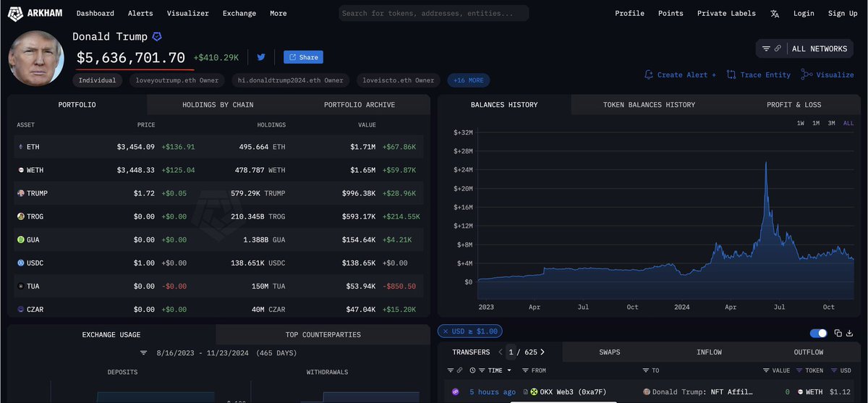This screenshot has width=868, height=403.
Task: Switch to TOP COUNTERPARTIES tab
Action: tap(323, 335)
